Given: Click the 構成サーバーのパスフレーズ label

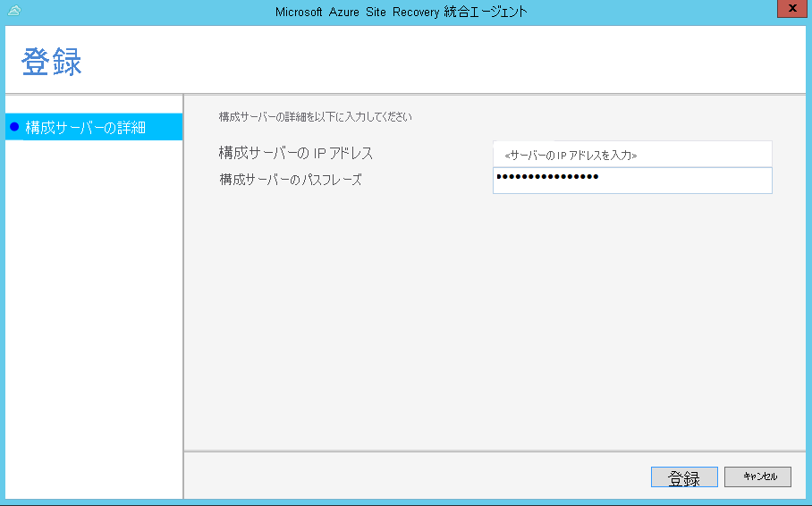Looking at the screenshot, I should pyautogui.click(x=291, y=180).
